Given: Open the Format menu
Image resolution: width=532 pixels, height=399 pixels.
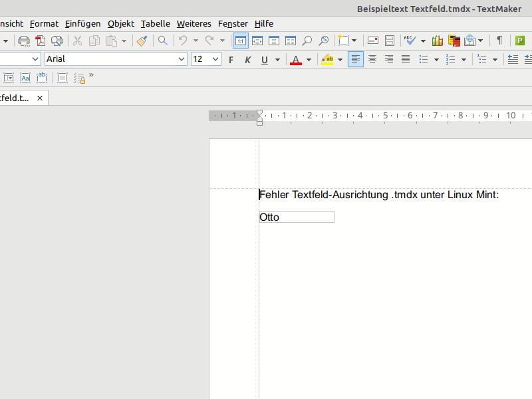Looking at the screenshot, I should 44,24.
